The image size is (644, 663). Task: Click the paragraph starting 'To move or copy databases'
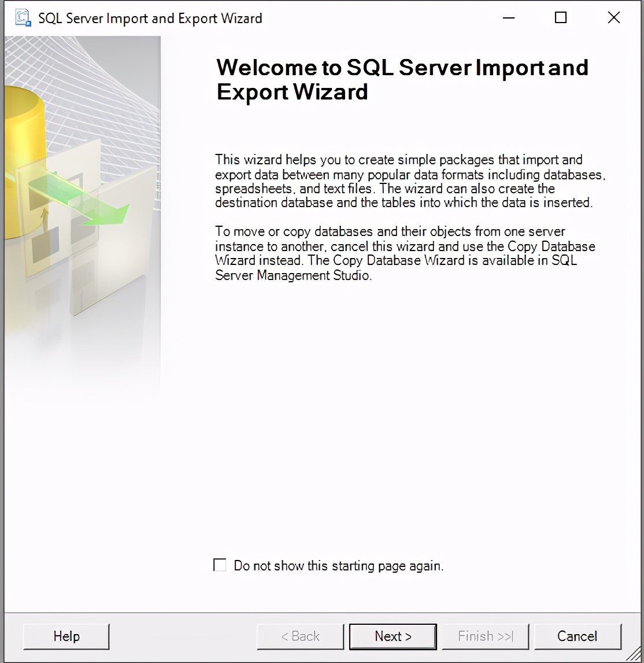click(405, 253)
